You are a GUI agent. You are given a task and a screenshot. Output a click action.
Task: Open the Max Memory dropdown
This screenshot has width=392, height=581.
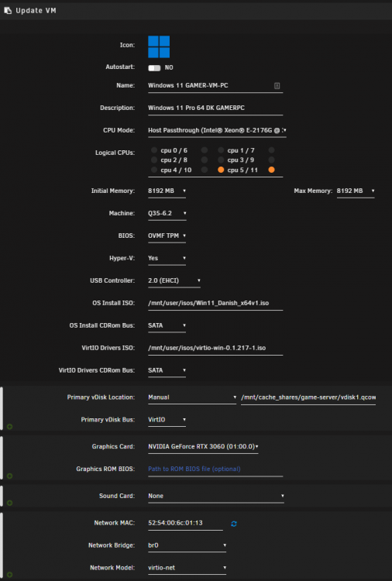click(356, 191)
